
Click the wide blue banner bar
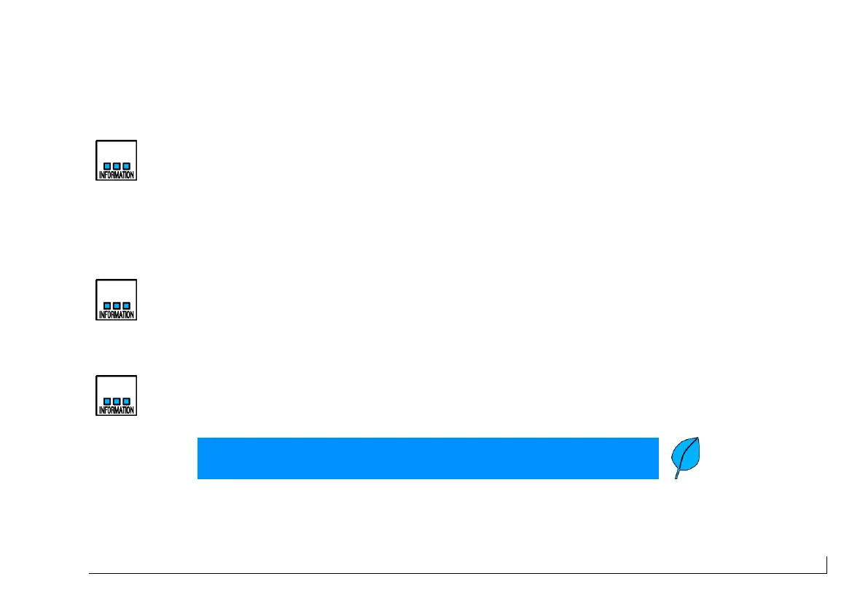[x=428, y=458]
